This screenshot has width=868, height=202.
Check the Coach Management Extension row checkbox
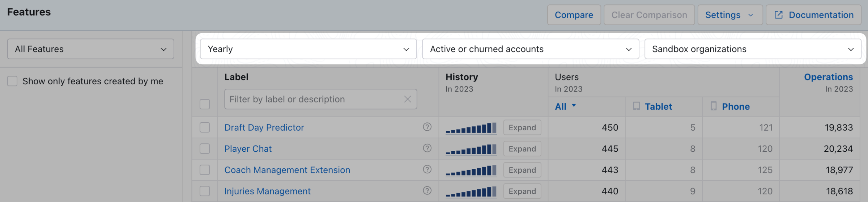click(205, 170)
